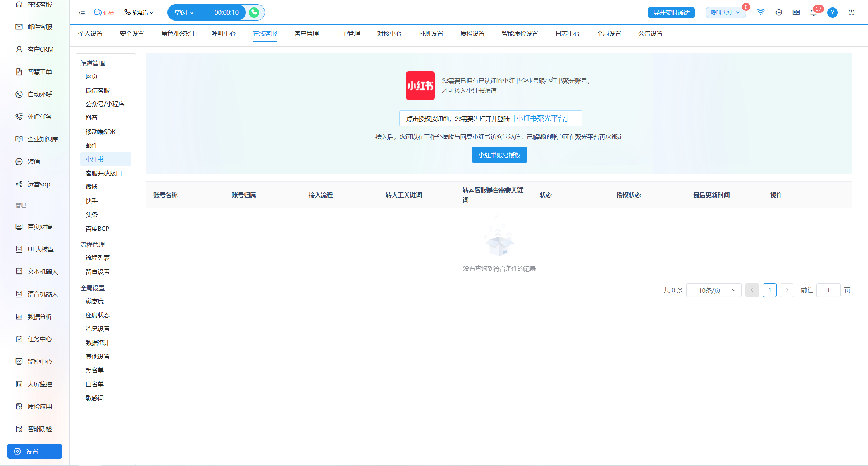Switch to the 呼叫中心 tab
This screenshot has width=868, height=466.
pyautogui.click(x=224, y=34)
